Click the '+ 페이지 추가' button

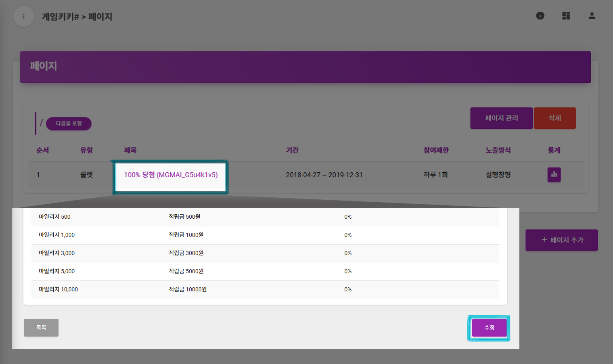(x=561, y=240)
